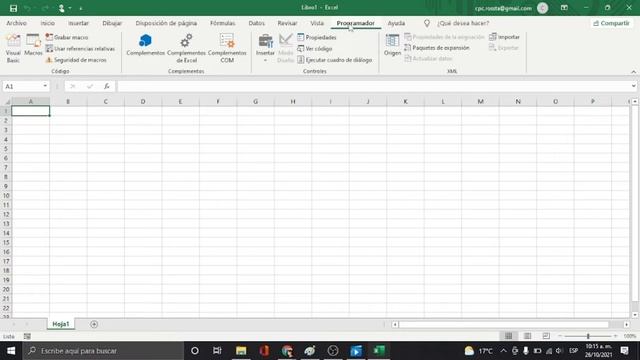Open Complementos COM dialog

coord(227,48)
